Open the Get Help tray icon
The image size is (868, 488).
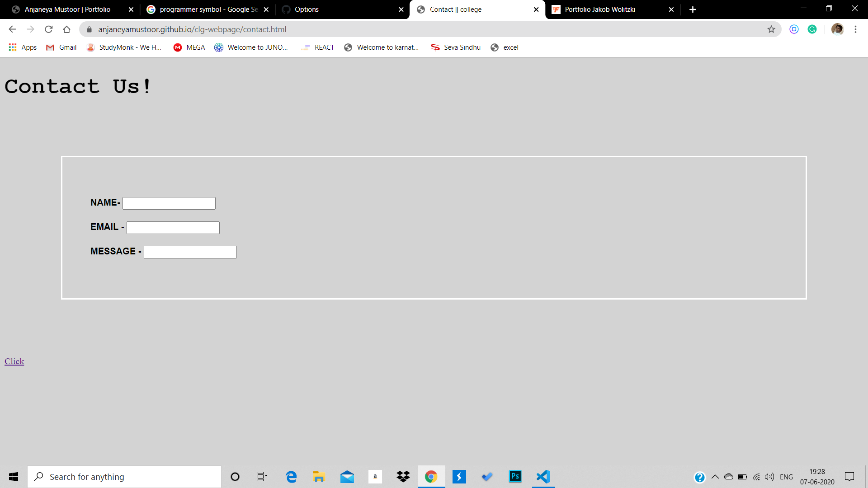pos(700,477)
